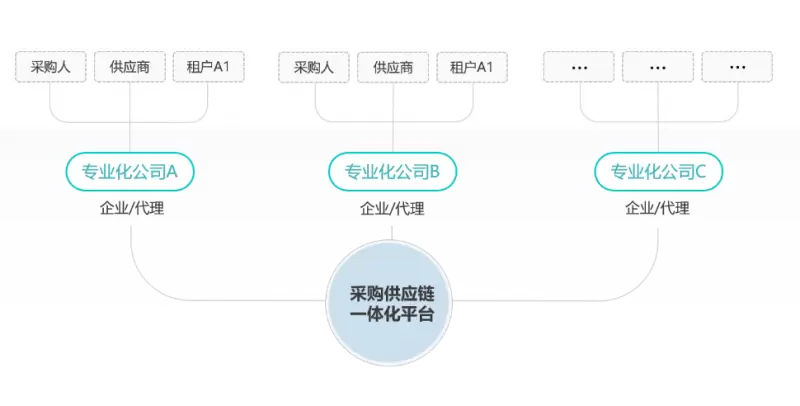The image size is (800, 406).
Task: Click the 专业化公司B pill node
Action: [x=392, y=172]
